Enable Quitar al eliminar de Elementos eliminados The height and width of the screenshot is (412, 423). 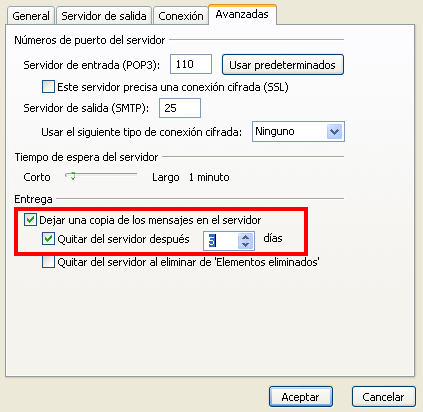48,262
